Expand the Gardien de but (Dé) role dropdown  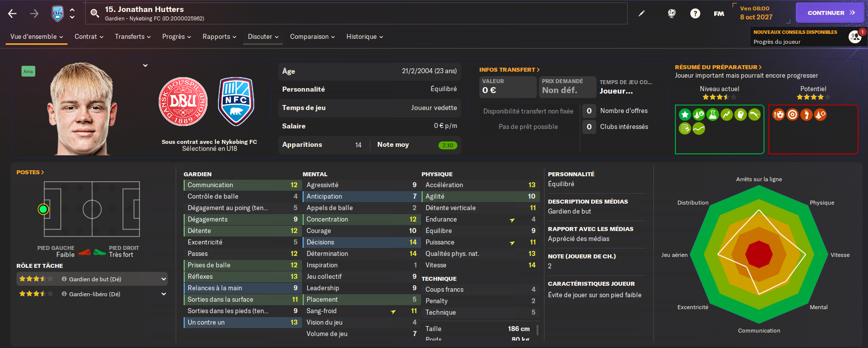[x=164, y=279]
